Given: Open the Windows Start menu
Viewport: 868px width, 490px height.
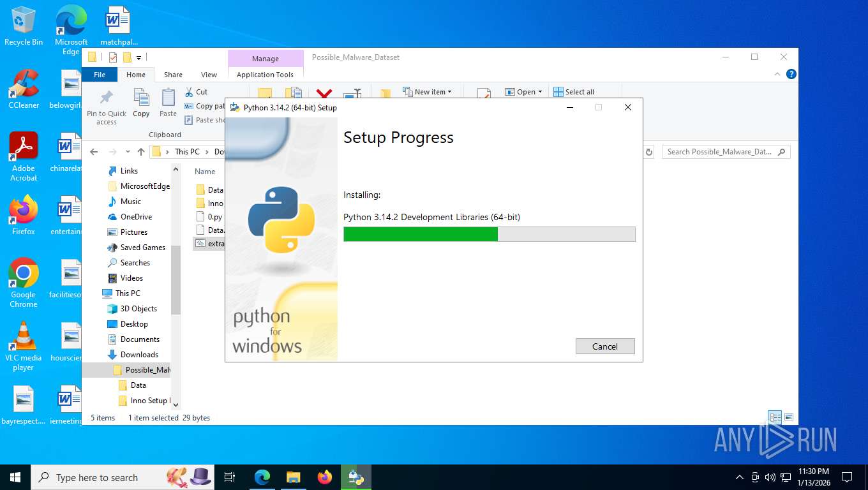Looking at the screenshot, I should 15,477.
